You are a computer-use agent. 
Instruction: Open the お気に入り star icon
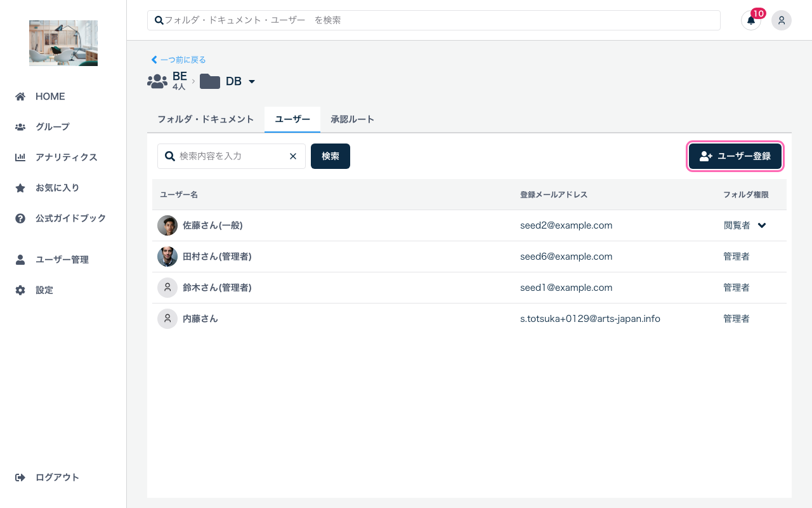click(x=22, y=187)
